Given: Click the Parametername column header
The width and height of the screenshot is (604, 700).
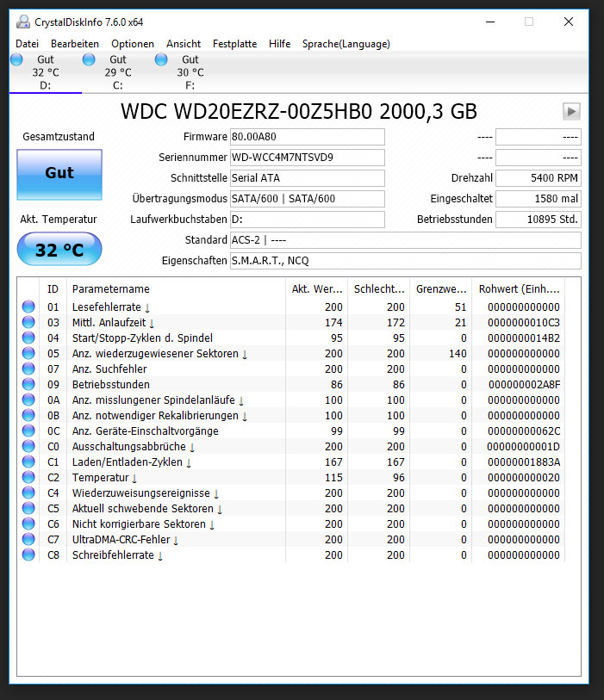Looking at the screenshot, I should click(176, 288).
